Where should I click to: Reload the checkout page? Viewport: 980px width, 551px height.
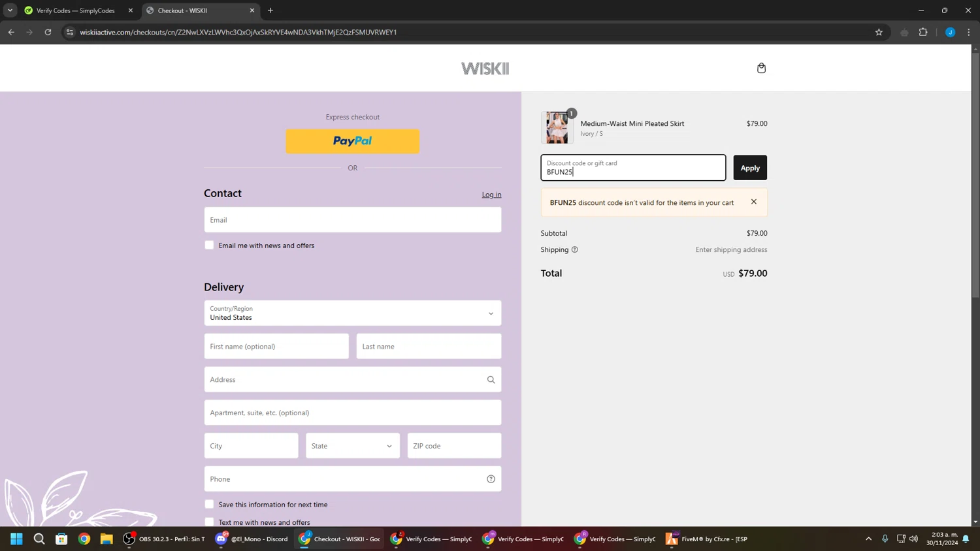pos(48,32)
